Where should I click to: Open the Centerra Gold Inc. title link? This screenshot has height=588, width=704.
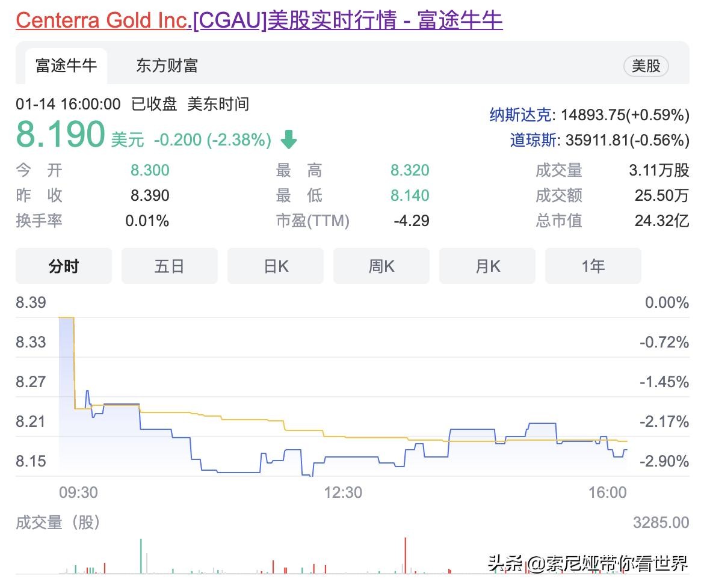tap(259, 20)
